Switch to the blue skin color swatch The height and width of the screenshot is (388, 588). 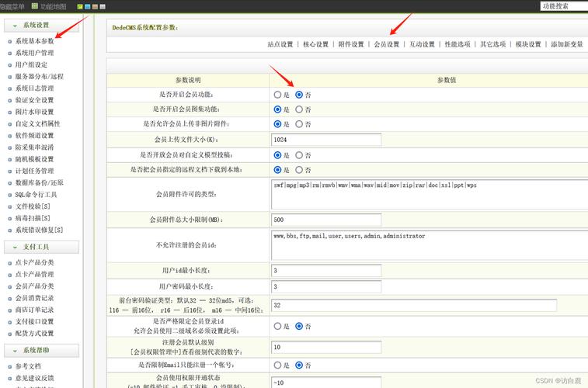(x=87, y=6)
